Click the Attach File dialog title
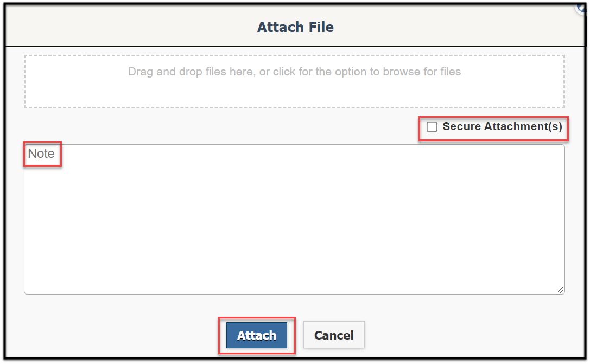The height and width of the screenshot is (364, 590). [x=295, y=27]
